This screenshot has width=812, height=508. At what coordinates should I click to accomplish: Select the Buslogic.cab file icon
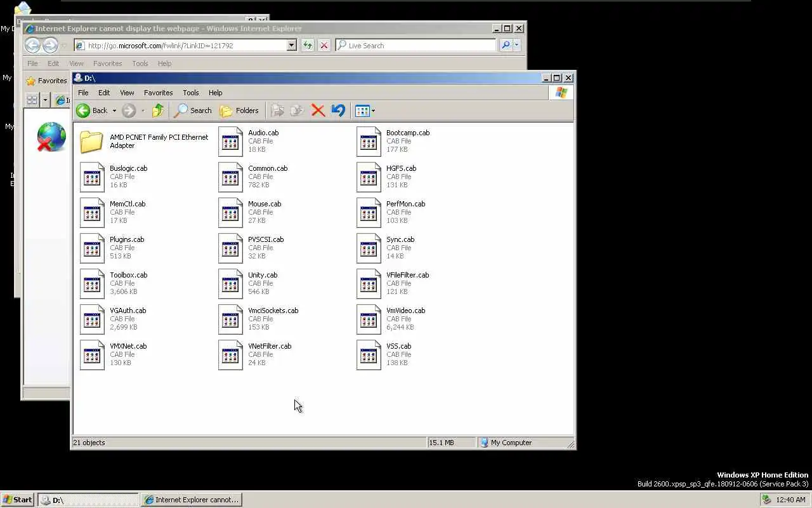pyautogui.click(x=92, y=177)
